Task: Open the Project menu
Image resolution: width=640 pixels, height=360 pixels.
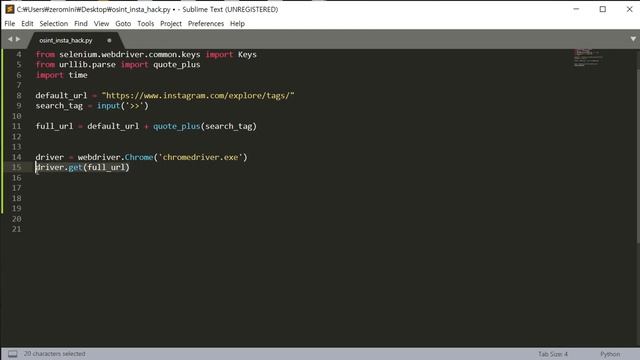Action: tap(171, 24)
